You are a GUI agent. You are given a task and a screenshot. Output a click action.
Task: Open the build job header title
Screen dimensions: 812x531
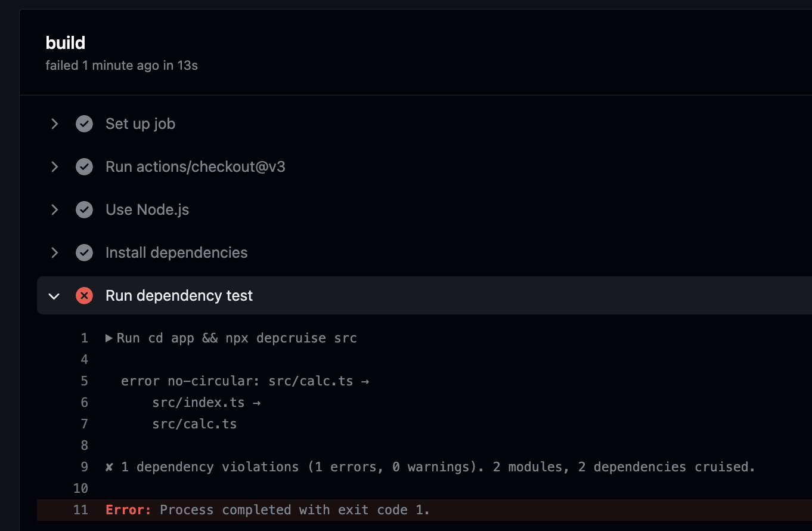point(66,42)
